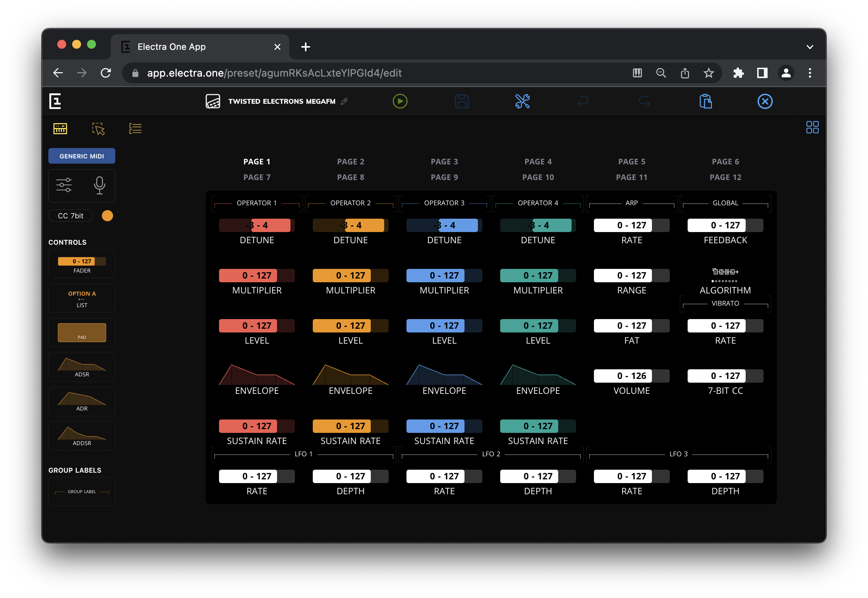868x598 pixels.
Task: Select the selection cursor tool icon
Action: click(x=98, y=129)
